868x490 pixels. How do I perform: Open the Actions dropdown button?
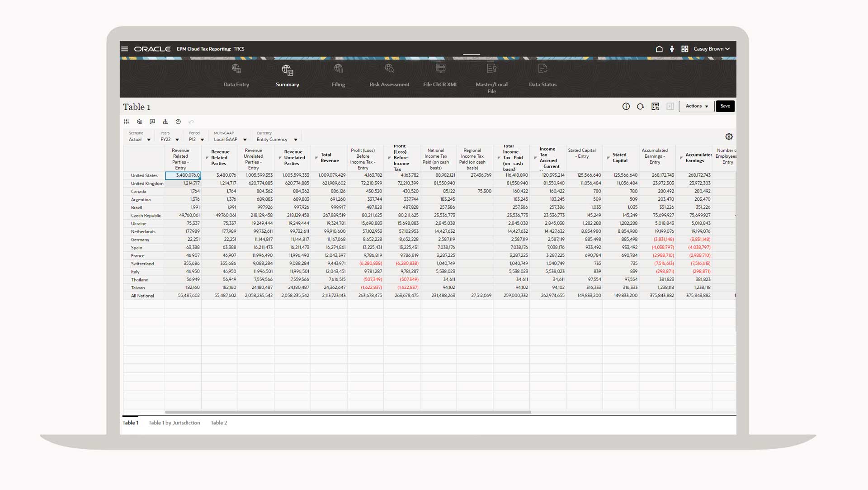696,106
